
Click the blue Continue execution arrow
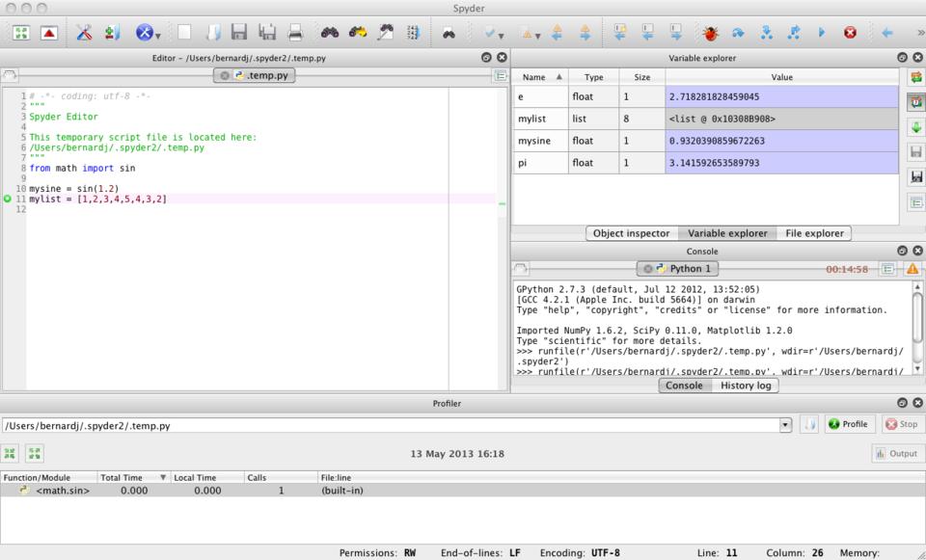821,32
